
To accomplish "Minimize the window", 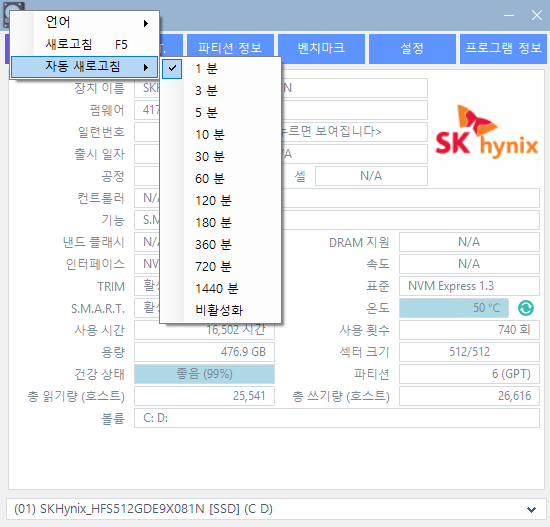I will click(x=509, y=15).
